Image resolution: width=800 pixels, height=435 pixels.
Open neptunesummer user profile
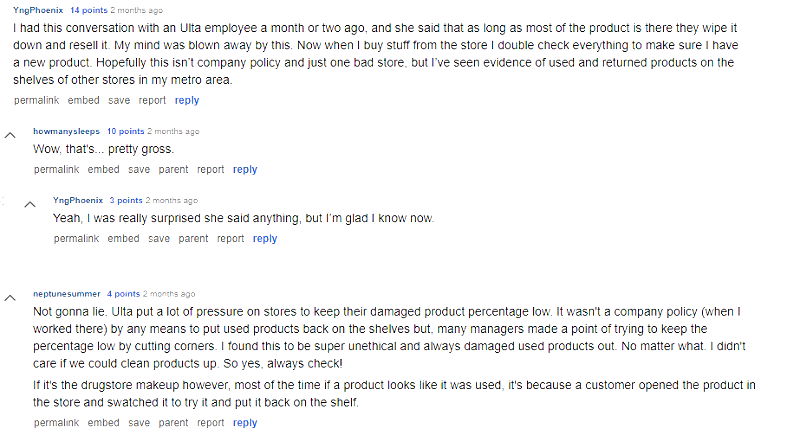[67, 294]
